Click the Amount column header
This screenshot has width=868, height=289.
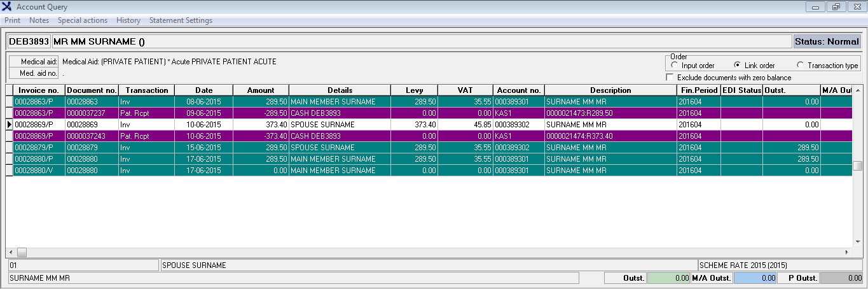(x=261, y=90)
